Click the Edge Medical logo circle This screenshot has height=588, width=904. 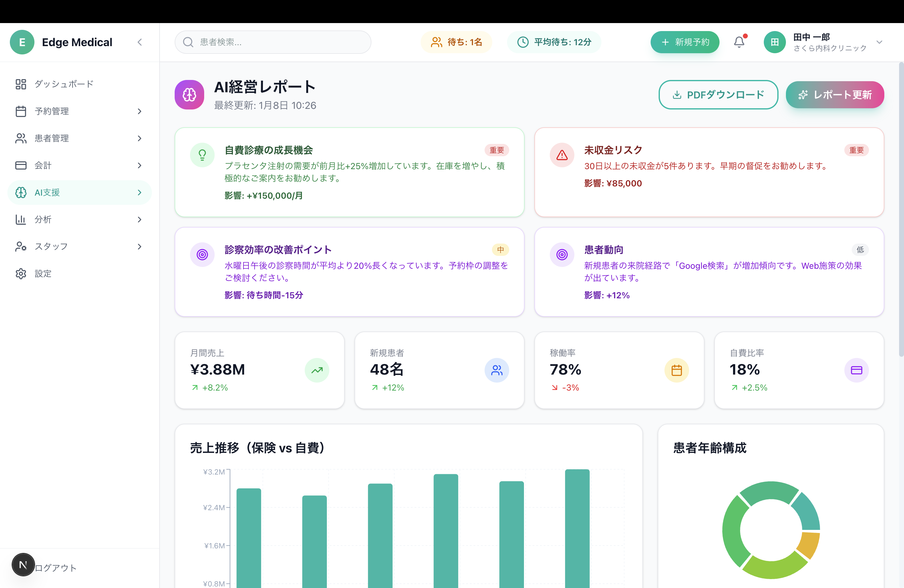click(x=22, y=42)
